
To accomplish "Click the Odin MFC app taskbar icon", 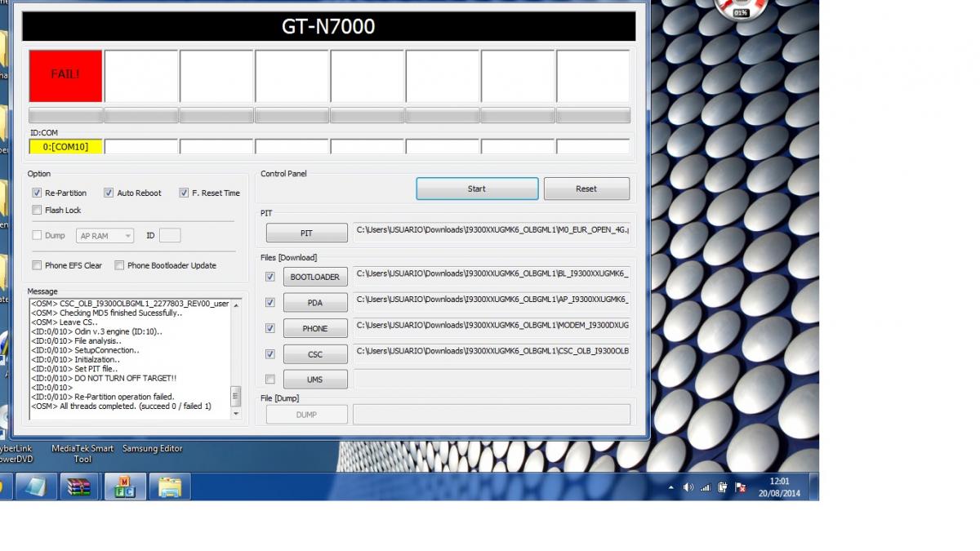I will [x=125, y=487].
